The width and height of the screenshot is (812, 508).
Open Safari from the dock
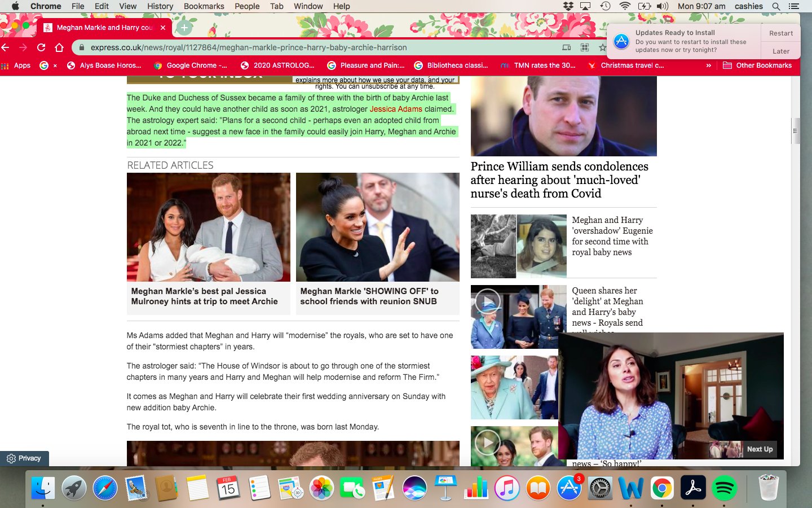click(105, 488)
